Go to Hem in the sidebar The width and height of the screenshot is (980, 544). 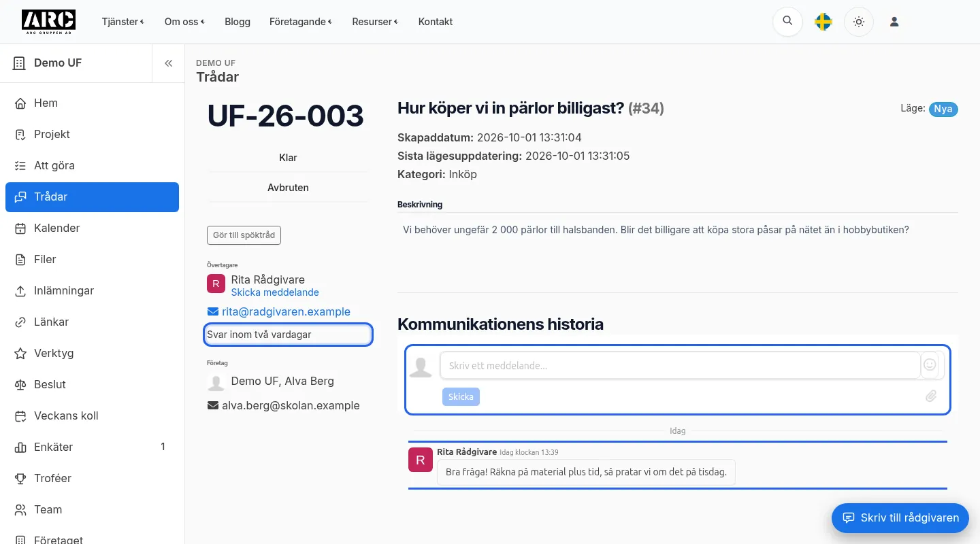tap(92, 103)
